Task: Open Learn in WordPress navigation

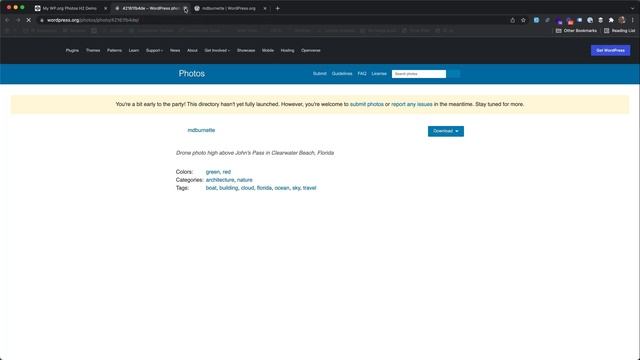Action: coord(134,50)
